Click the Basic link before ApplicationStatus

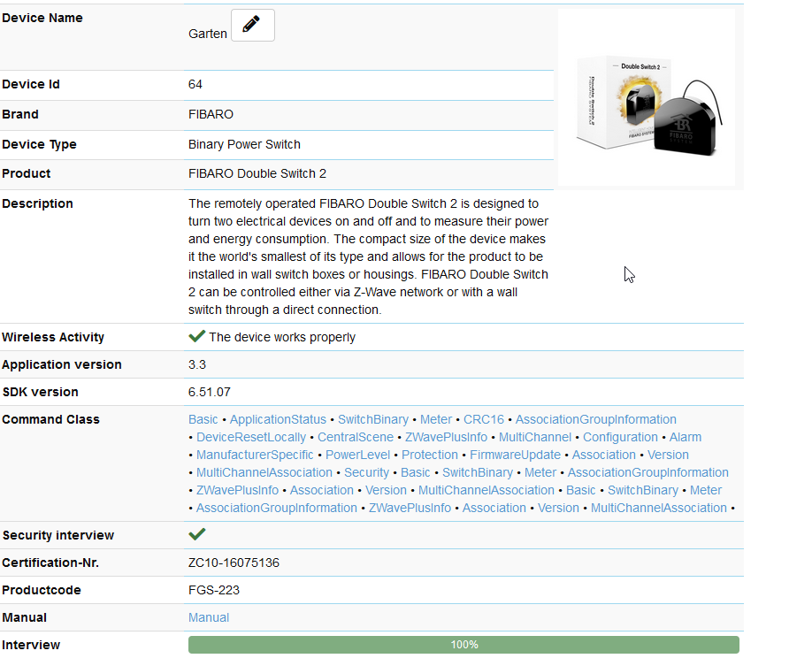coord(203,419)
